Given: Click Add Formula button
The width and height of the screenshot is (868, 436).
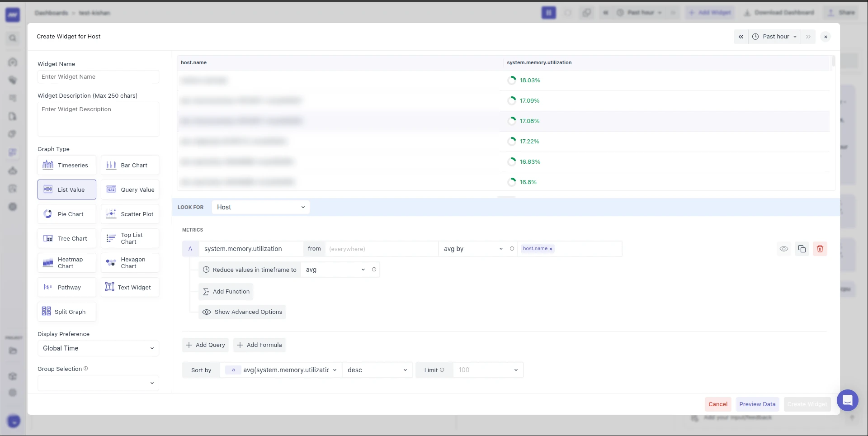Looking at the screenshot, I should pyautogui.click(x=259, y=345).
